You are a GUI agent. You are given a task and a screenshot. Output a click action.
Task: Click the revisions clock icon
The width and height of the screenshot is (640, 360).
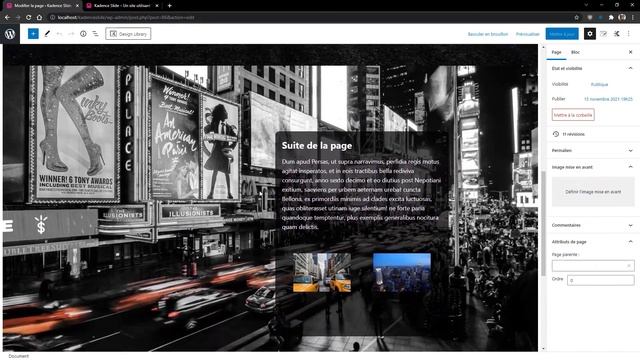(556, 134)
